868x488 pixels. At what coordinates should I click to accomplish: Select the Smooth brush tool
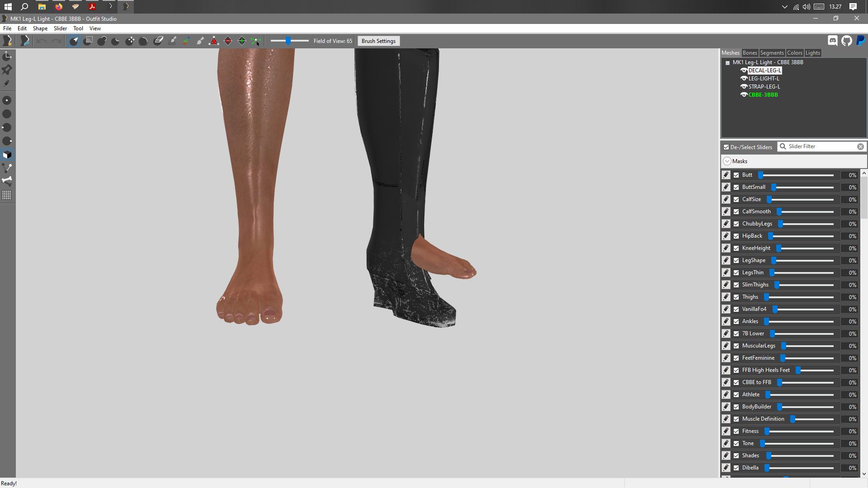click(143, 41)
